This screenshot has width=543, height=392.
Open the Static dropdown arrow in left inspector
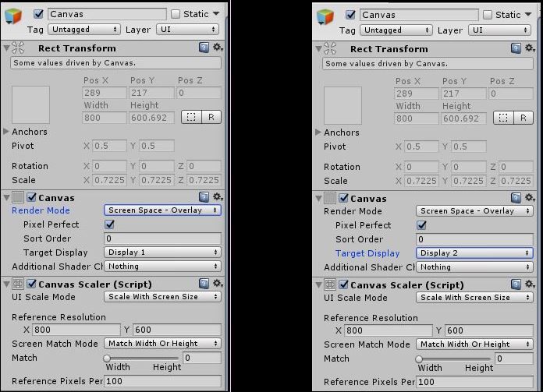coord(216,14)
